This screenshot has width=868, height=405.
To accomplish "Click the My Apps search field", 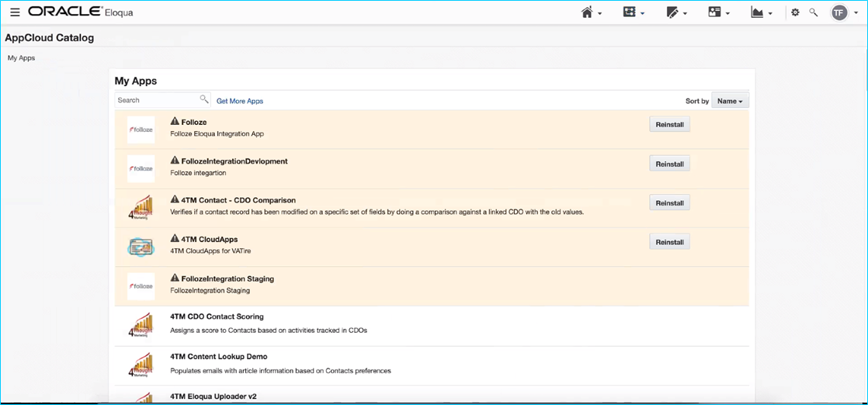I will click(158, 100).
